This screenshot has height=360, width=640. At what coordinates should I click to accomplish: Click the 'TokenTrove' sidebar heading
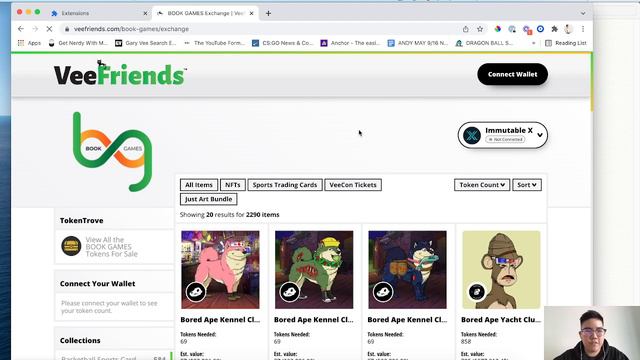[x=82, y=220]
